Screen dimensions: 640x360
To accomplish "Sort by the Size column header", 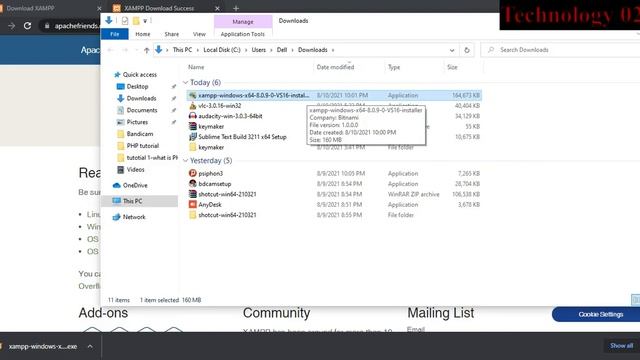I will 452,67.
